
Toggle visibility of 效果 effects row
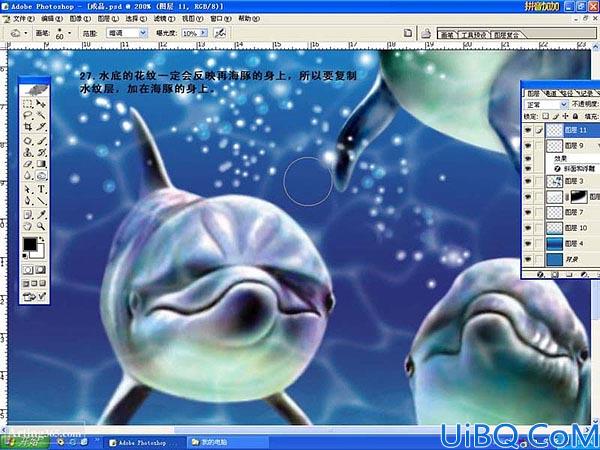tap(528, 159)
